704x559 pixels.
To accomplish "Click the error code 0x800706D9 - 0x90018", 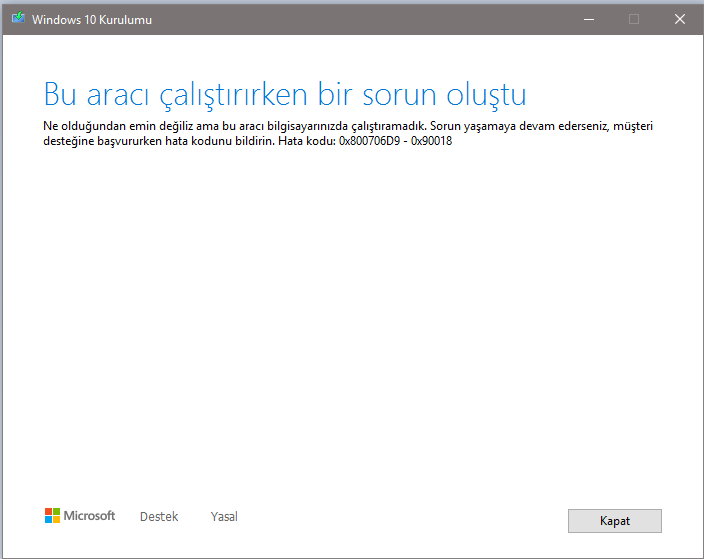I will tap(396, 141).
